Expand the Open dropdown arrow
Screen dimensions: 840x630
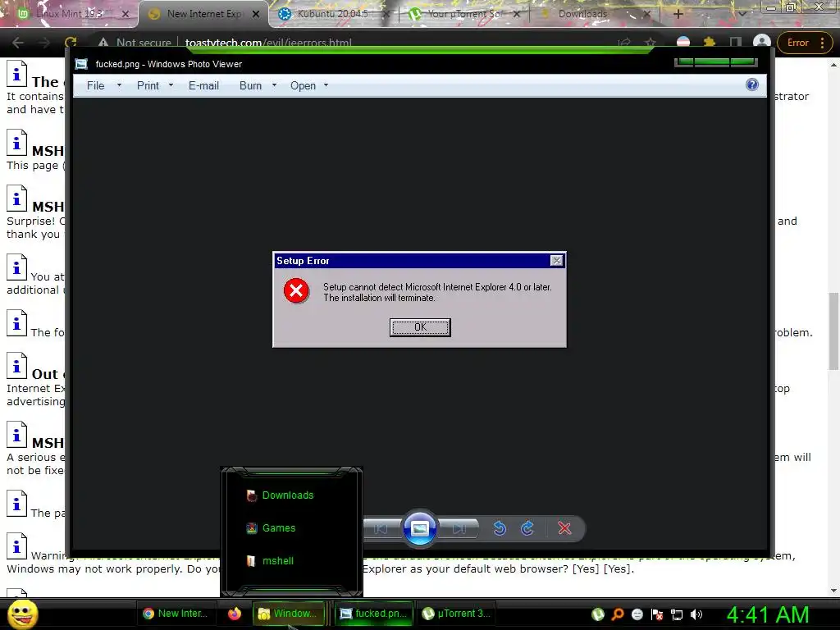click(x=326, y=85)
